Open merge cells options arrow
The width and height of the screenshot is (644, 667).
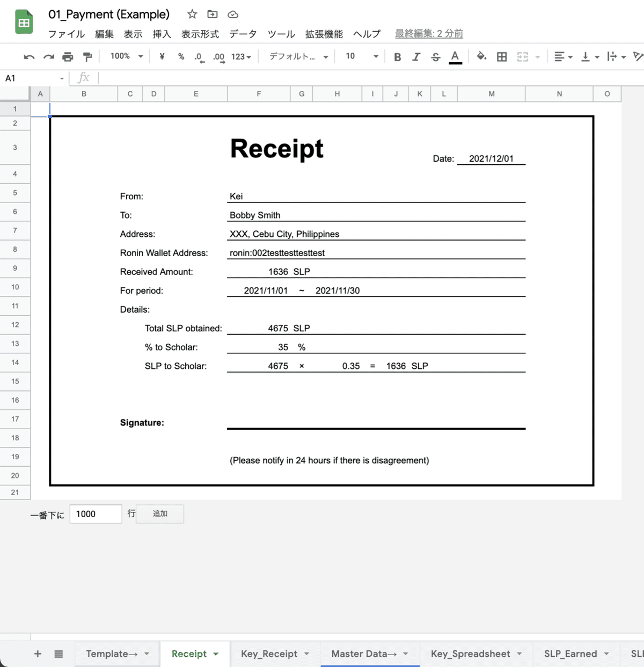click(537, 57)
